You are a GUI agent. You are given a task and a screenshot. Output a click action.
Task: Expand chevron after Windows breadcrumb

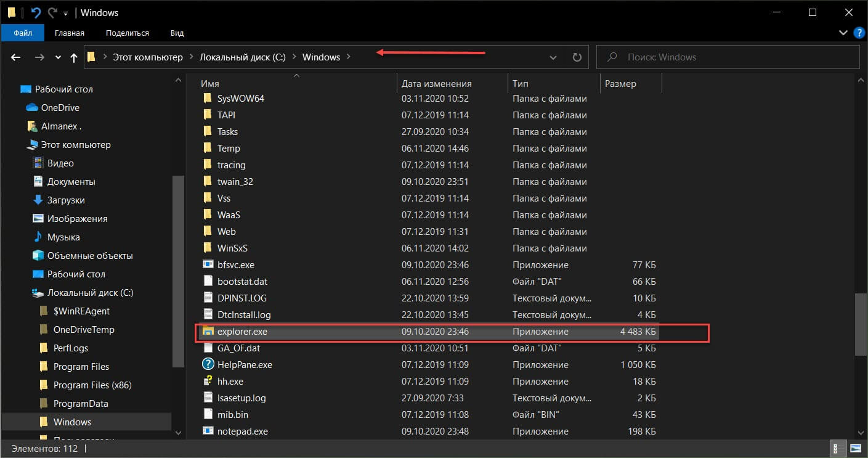(349, 57)
